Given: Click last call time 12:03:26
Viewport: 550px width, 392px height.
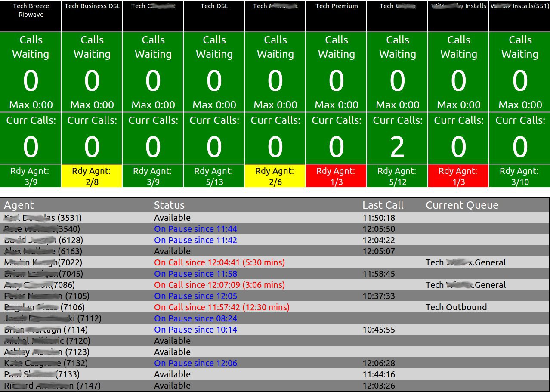Looking at the screenshot, I should coord(379,386).
